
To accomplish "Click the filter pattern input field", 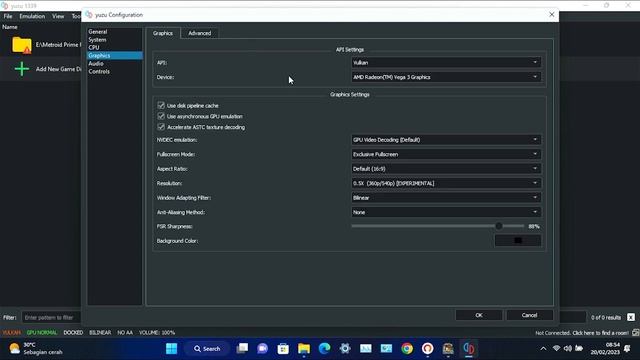I will [51, 317].
